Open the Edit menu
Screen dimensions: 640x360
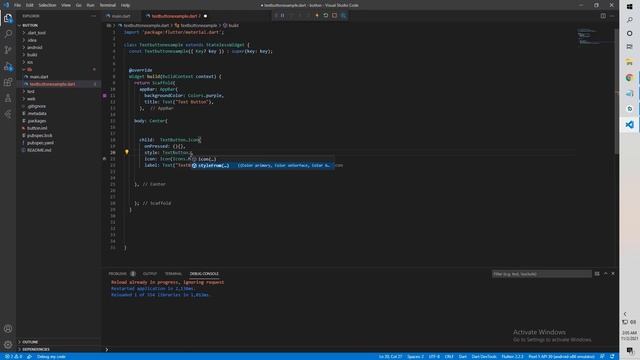coord(30,5)
